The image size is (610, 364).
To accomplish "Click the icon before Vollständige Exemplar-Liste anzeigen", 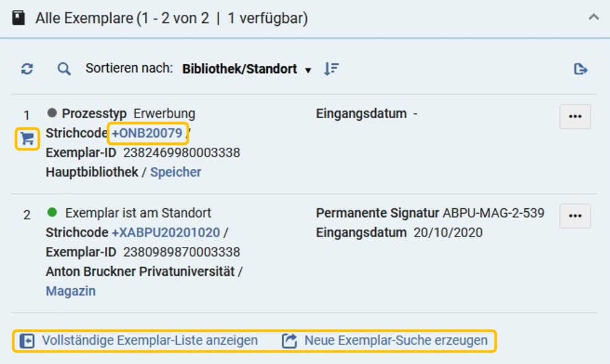I will click(x=27, y=341).
